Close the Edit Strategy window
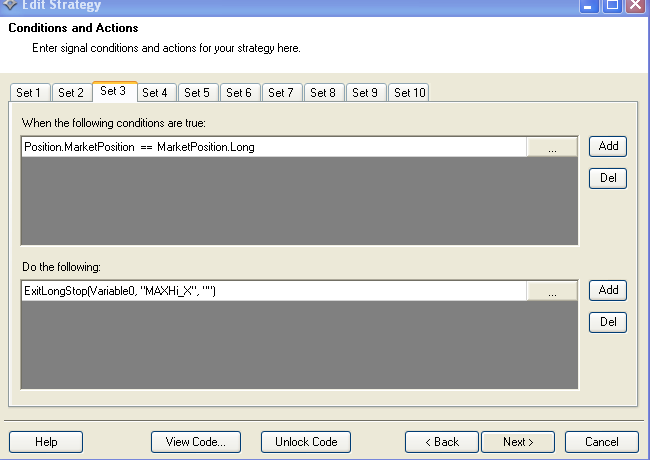This screenshot has height=460, width=650. [636, 6]
